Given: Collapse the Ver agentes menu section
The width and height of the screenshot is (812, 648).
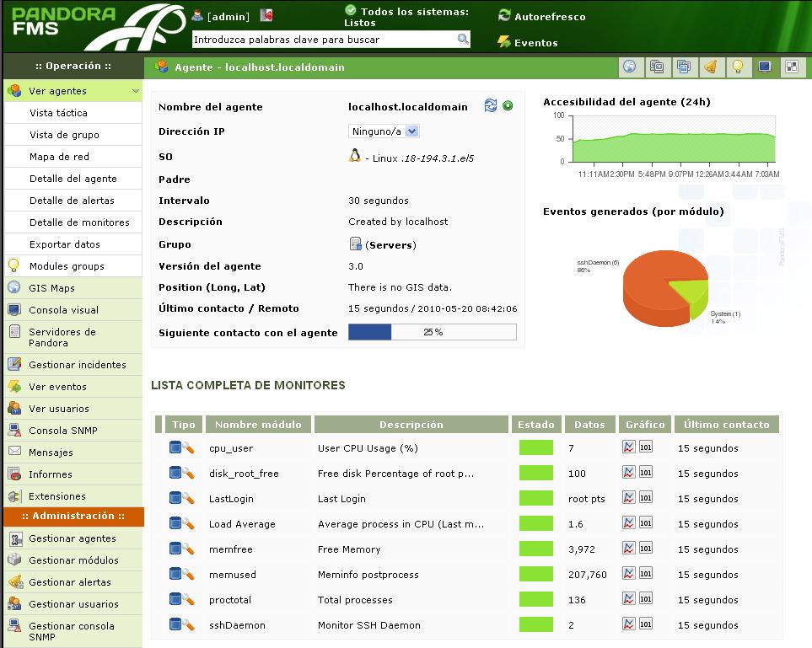Looking at the screenshot, I should click(136, 91).
